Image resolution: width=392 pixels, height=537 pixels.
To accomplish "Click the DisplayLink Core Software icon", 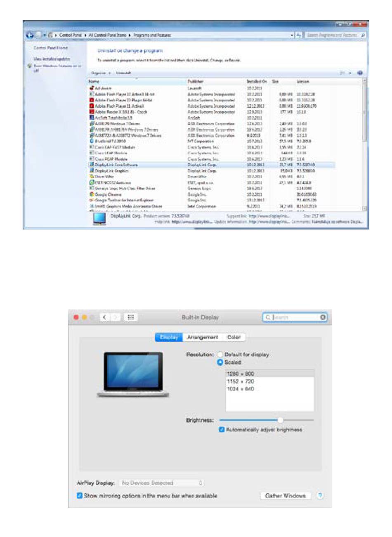I will [92, 165].
